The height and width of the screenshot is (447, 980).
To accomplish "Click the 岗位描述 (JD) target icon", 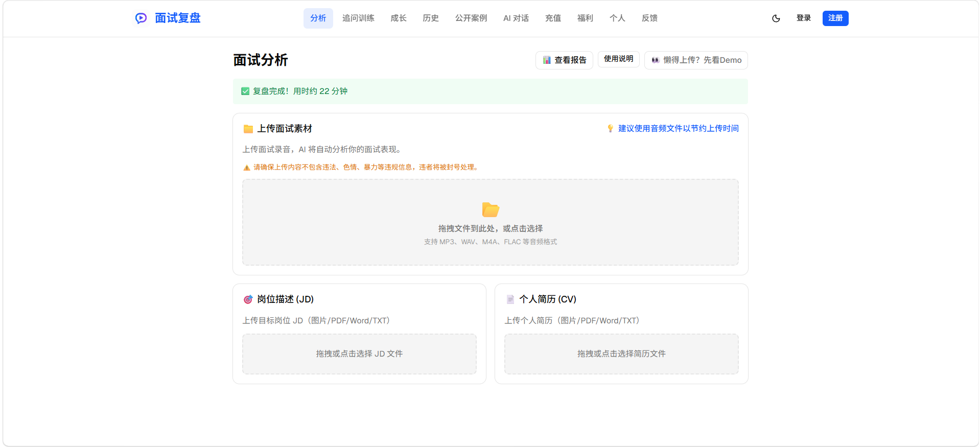I will (x=248, y=299).
